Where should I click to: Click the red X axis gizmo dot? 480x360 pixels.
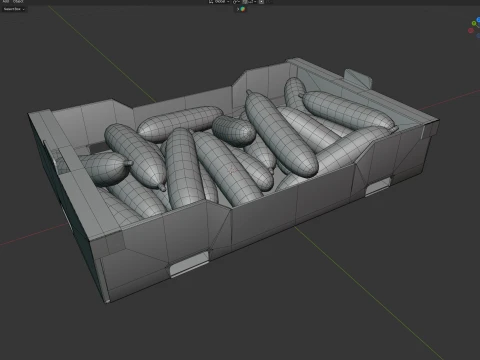coord(471,31)
